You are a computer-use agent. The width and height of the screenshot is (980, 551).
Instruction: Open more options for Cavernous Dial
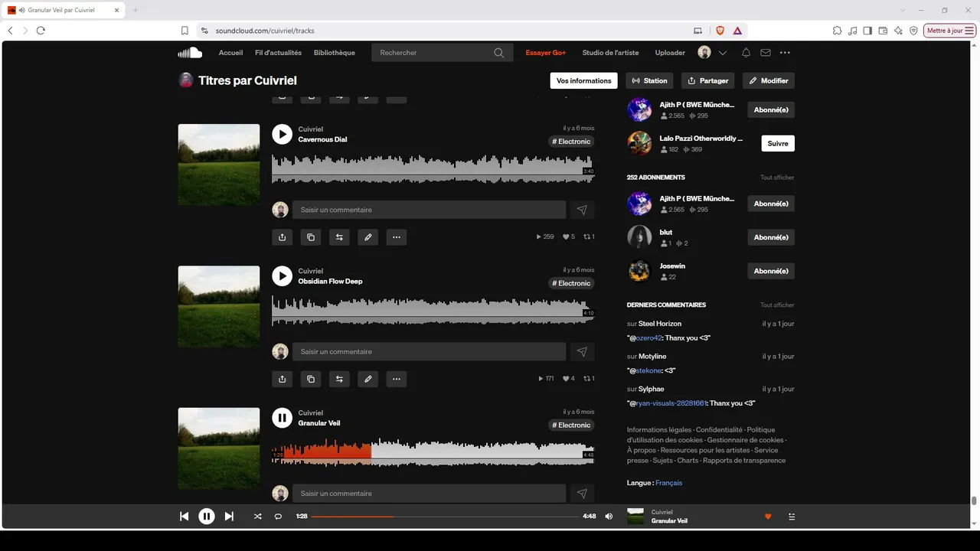(397, 237)
